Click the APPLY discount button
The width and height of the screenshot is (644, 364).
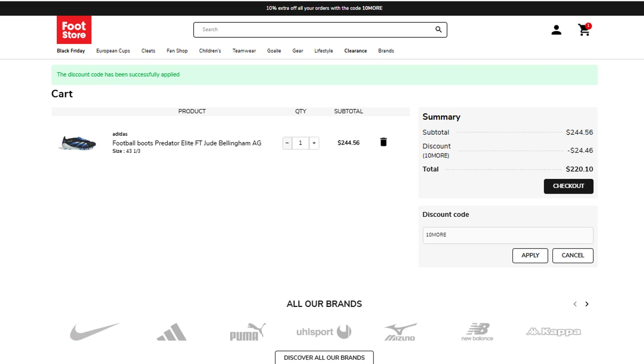530,255
